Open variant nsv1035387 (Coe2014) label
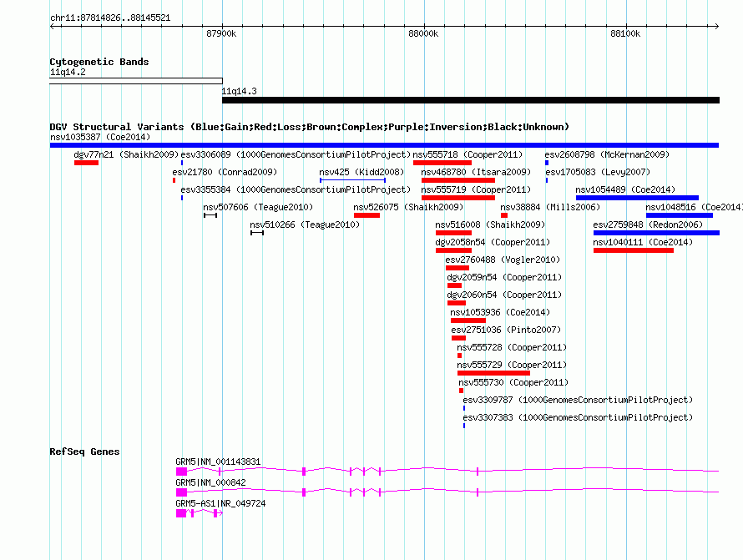743x560 pixels. [x=100, y=137]
